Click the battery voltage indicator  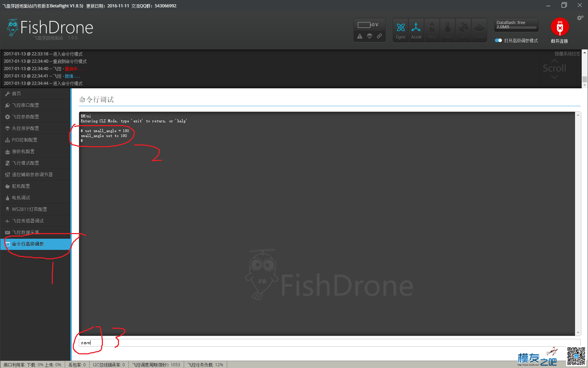(368, 25)
